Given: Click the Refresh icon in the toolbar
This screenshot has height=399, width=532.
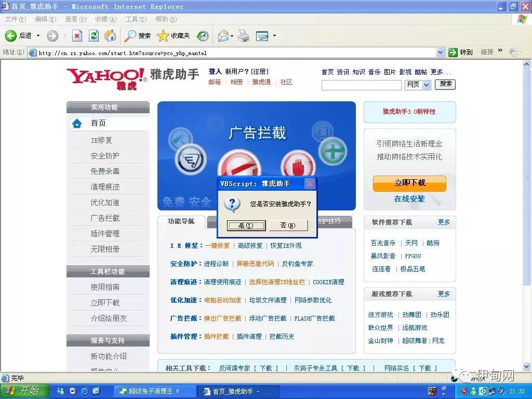Looking at the screenshot, I should 92,36.
